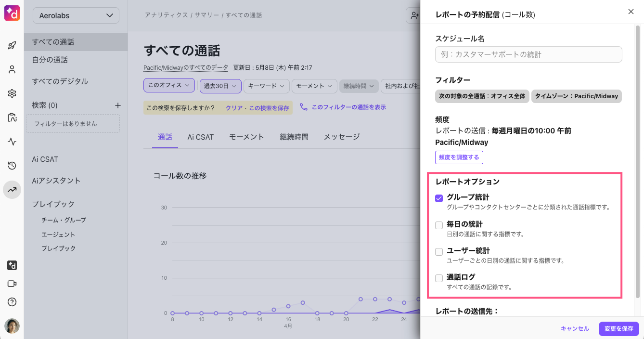Click the タイムゾーン:Pacific/Midway filter chip

click(577, 96)
